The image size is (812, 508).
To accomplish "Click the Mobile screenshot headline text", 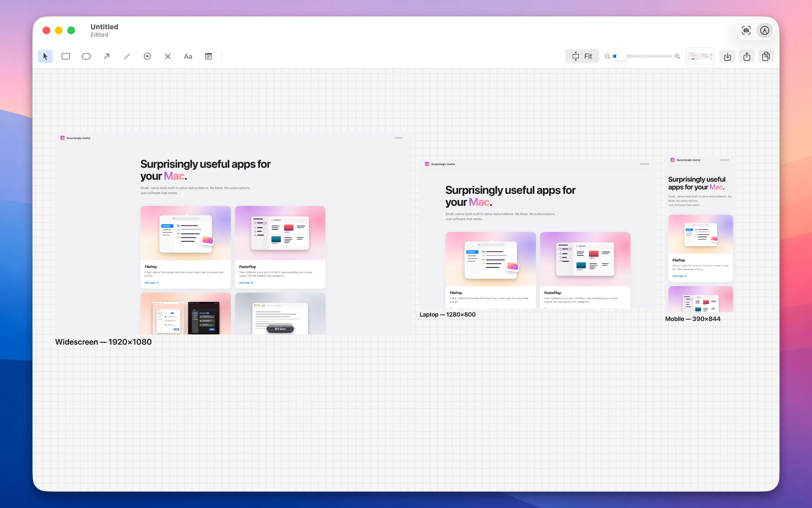I will coord(697,183).
